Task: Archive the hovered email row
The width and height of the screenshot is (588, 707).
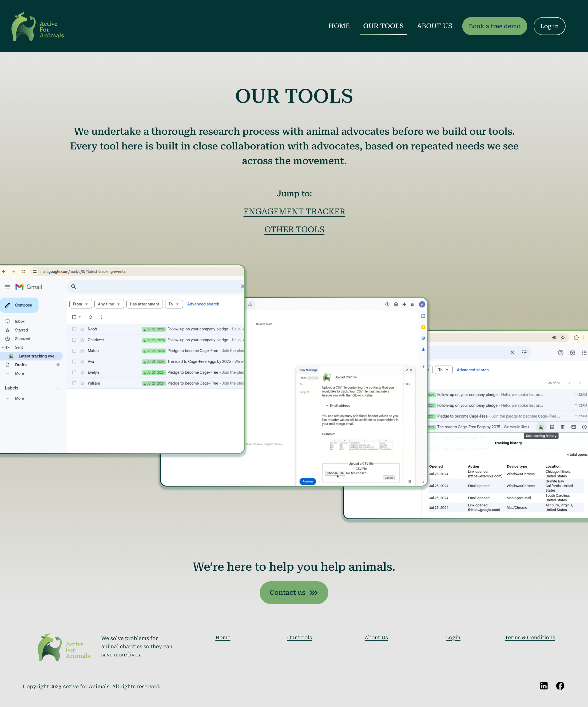Action: coord(552,427)
